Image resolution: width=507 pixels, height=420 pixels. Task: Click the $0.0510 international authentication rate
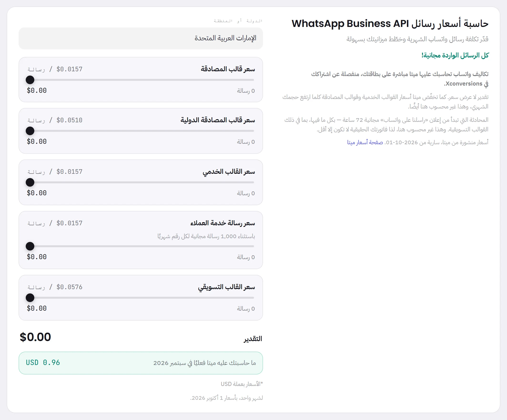69,120
